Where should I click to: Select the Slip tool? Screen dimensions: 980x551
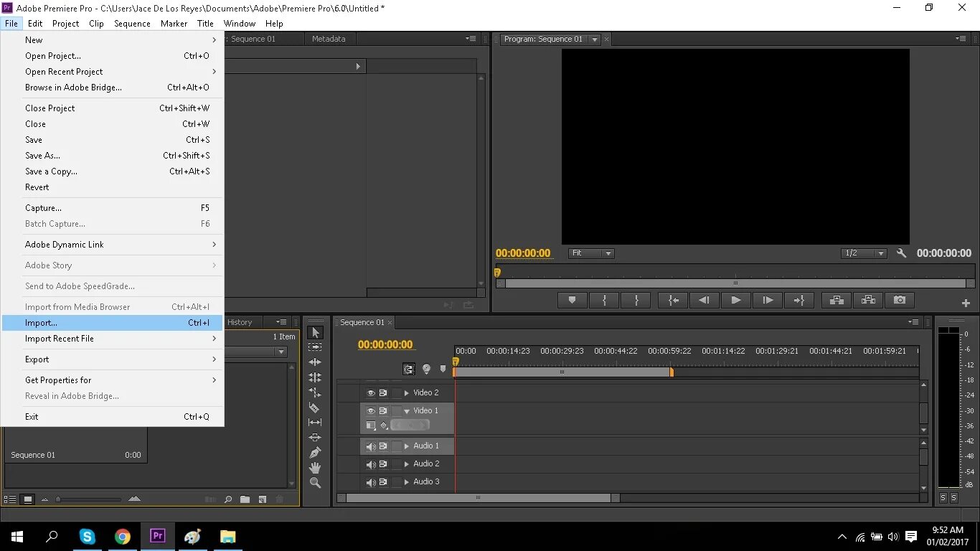[x=315, y=423]
